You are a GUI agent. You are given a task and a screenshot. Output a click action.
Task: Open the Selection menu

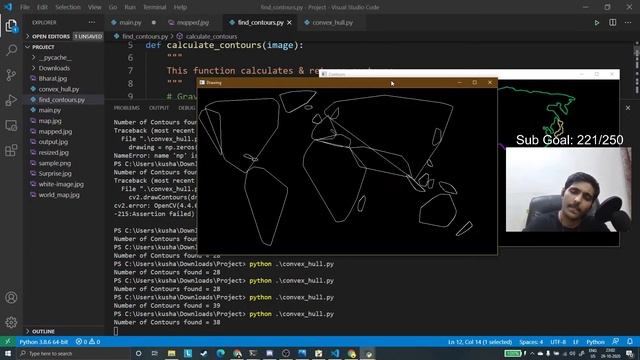(x=68, y=7)
